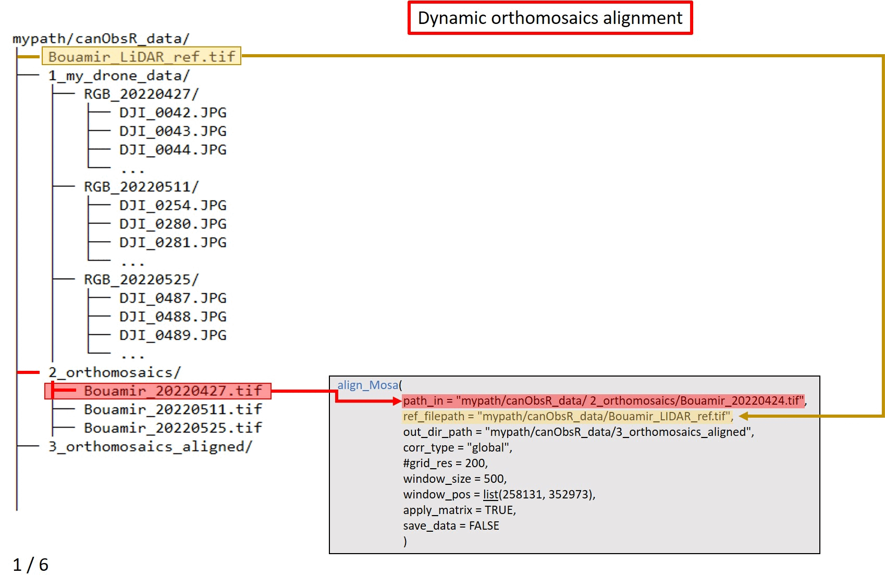
Task: Open the 2_orthomosaics/ folder
Action: (115, 372)
